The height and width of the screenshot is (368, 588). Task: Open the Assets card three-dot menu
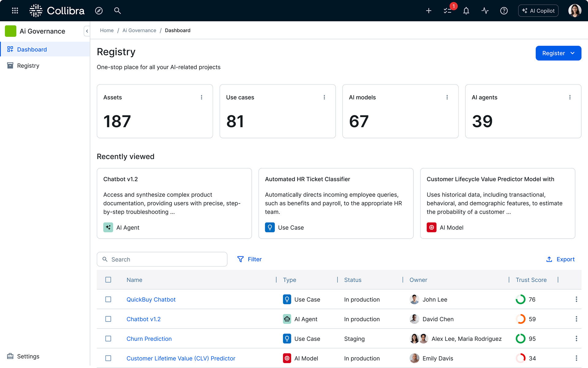202,97
